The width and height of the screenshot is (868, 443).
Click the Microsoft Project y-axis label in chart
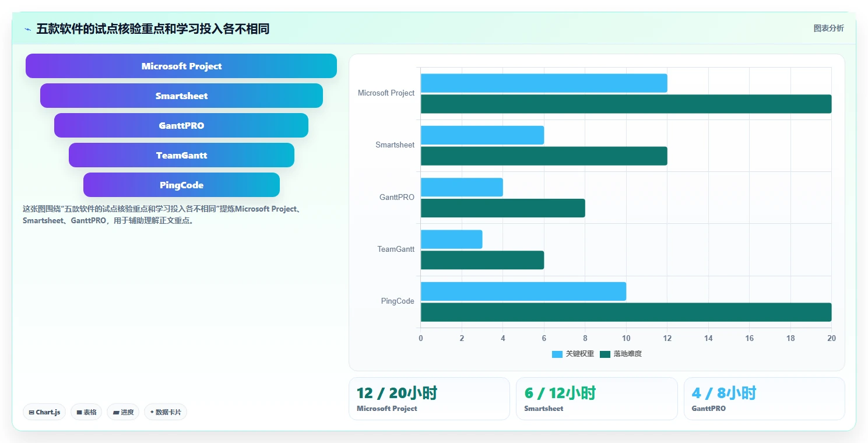386,93
